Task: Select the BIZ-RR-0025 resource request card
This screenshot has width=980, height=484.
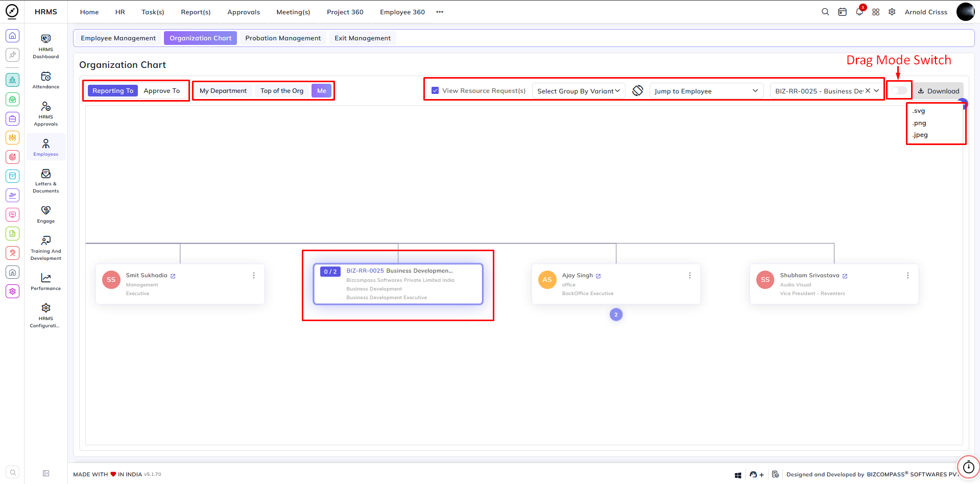Action: (398, 284)
